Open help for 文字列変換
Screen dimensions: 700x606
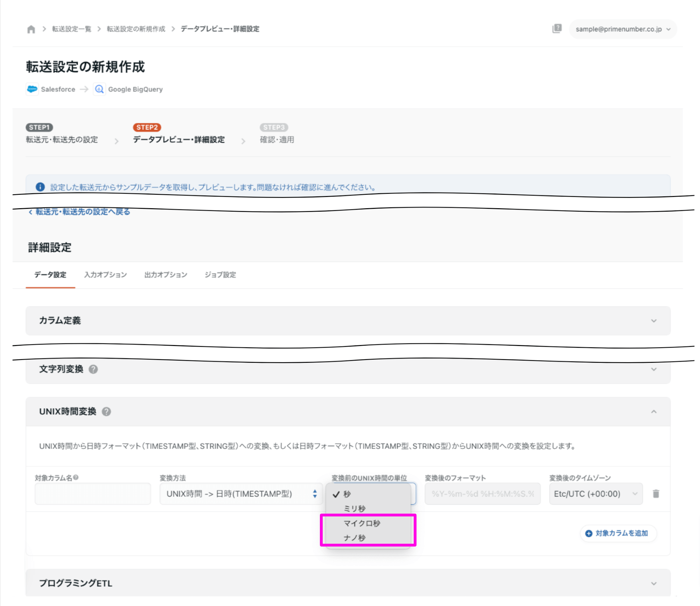click(x=93, y=369)
